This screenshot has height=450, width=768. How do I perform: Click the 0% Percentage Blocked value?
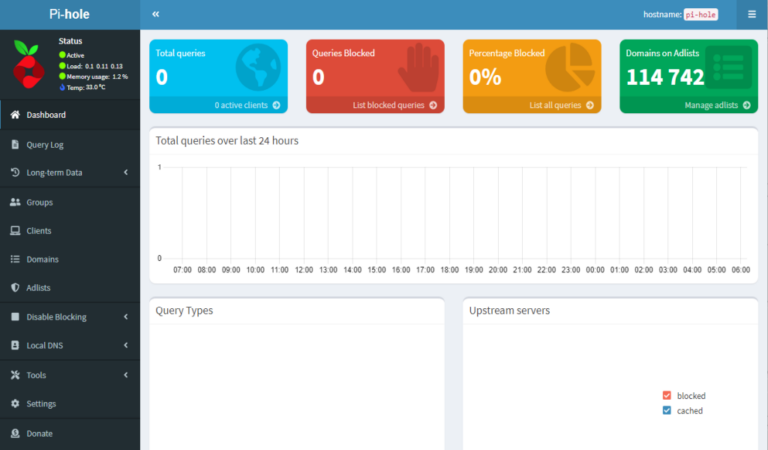pyautogui.click(x=485, y=77)
